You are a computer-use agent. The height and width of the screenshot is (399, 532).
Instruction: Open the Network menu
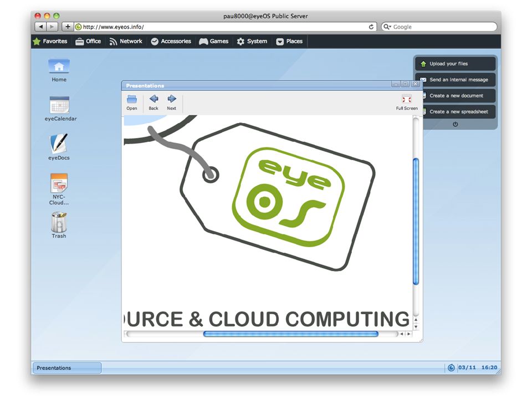[x=126, y=42]
